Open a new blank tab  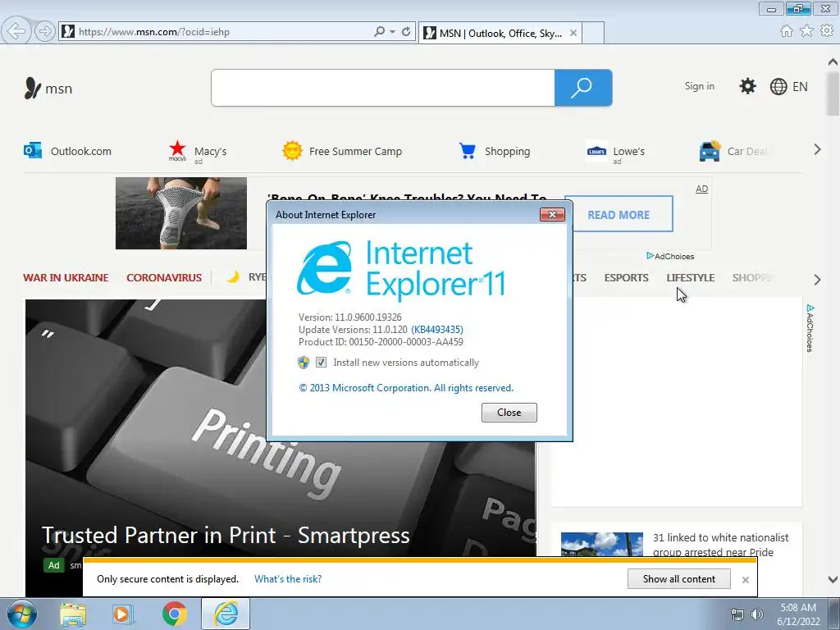[593, 33]
